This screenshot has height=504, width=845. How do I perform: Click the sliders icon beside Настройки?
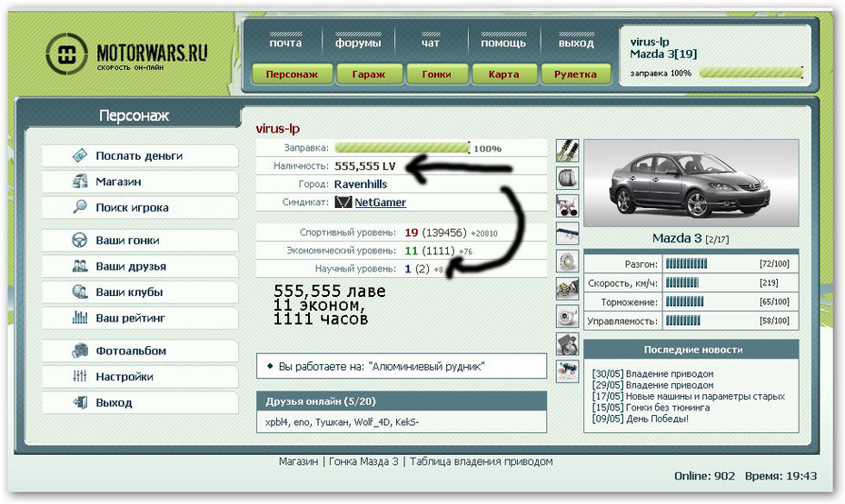(x=80, y=376)
